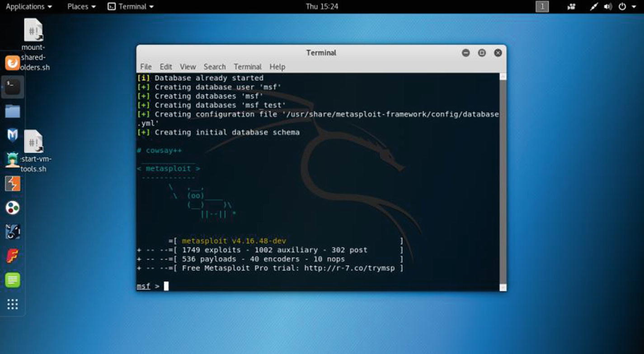644x354 pixels.
Task: Select restart-vm-tools.sh desktop file
Action: [x=33, y=151]
